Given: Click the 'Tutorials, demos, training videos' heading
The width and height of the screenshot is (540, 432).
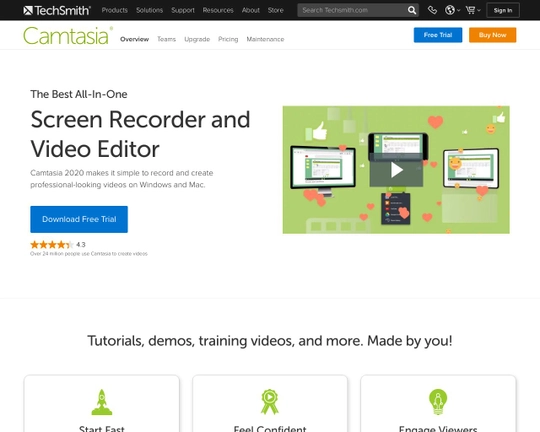Looking at the screenshot, I should [270, 341].
